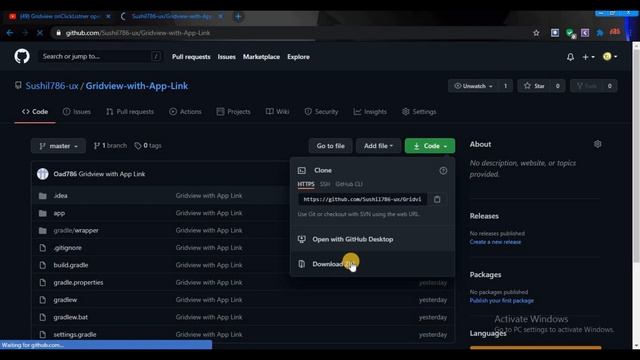The width and height of the screenshot is (640, 360).
Task: Open the settings.gradle file
Action: click(x=75, y=334)
